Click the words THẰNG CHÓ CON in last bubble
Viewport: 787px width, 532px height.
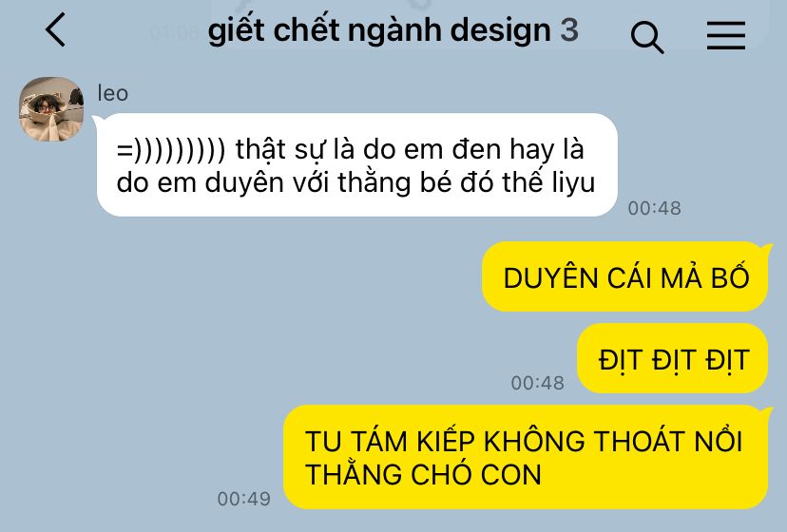(423, 473)
